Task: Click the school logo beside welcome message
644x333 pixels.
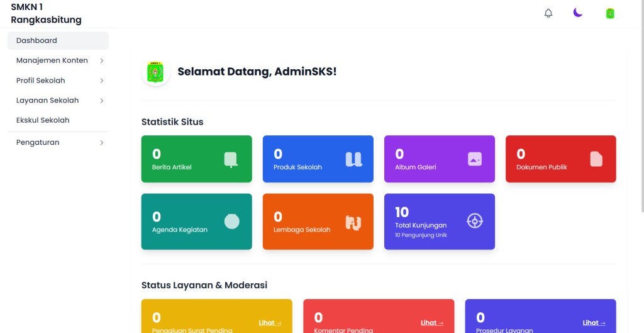Action: click(x=155, y=72)
